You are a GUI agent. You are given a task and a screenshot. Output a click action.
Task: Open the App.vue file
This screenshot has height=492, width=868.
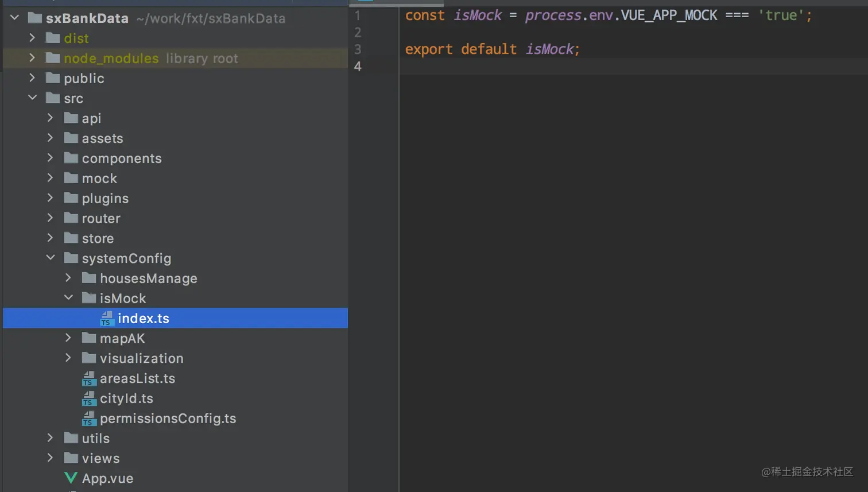[107, 478]
